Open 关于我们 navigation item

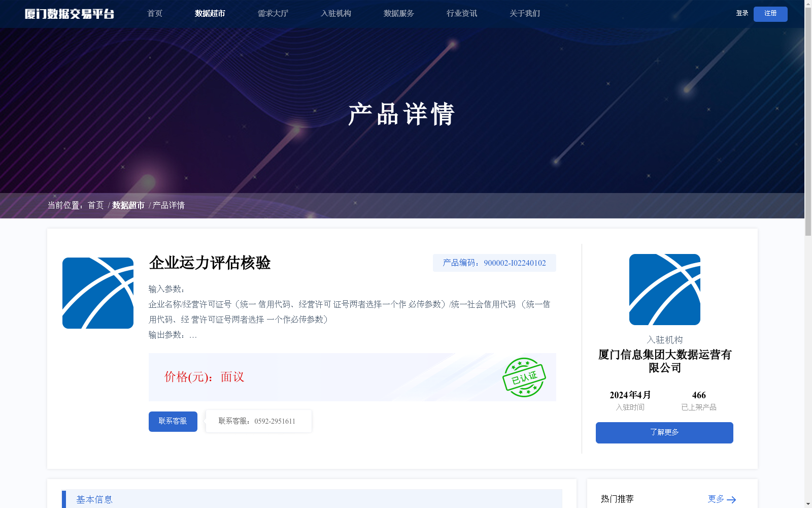point(525,13)
